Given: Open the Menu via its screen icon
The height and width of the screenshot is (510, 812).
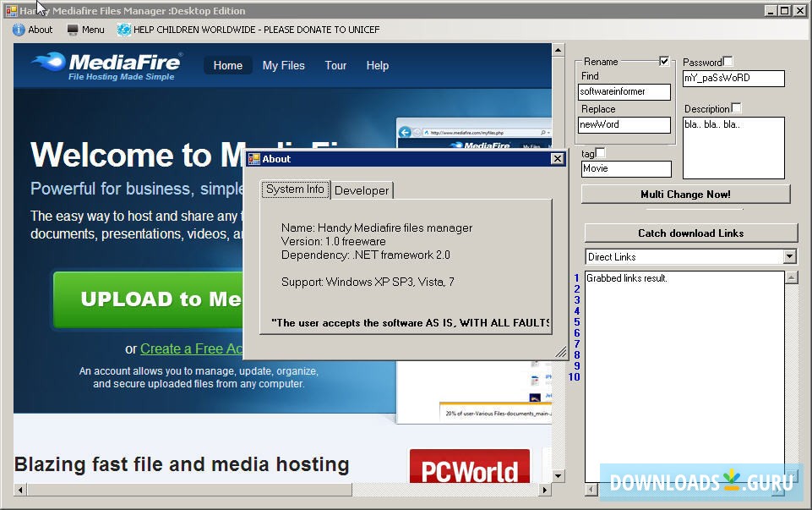Looking at the screenshot, I should pyautogui.click(x=74, y=30).
